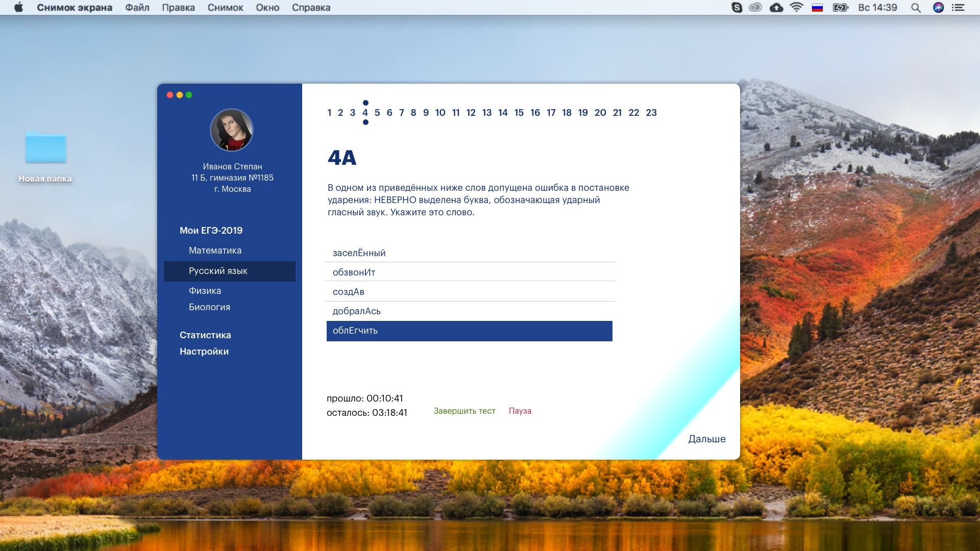Click the Creative Cloud menu bar icon
980x551 pixels.
[755, 8]
